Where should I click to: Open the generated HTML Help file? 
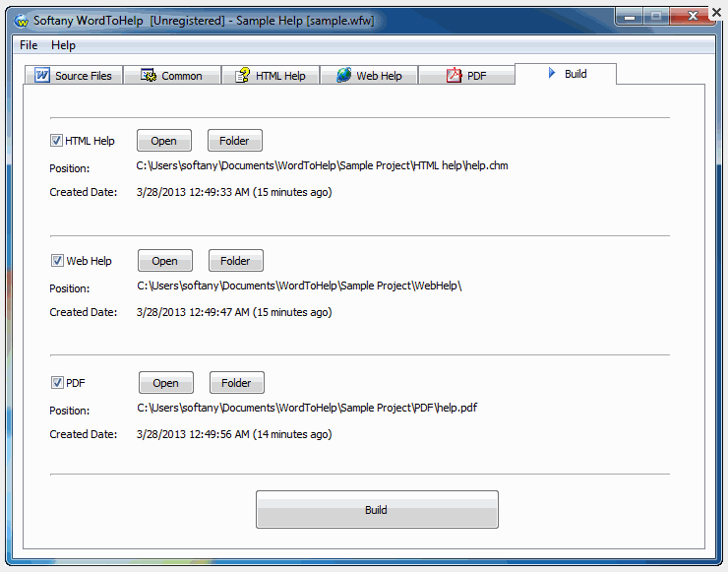pyautogui.click(x=163, y=141)
